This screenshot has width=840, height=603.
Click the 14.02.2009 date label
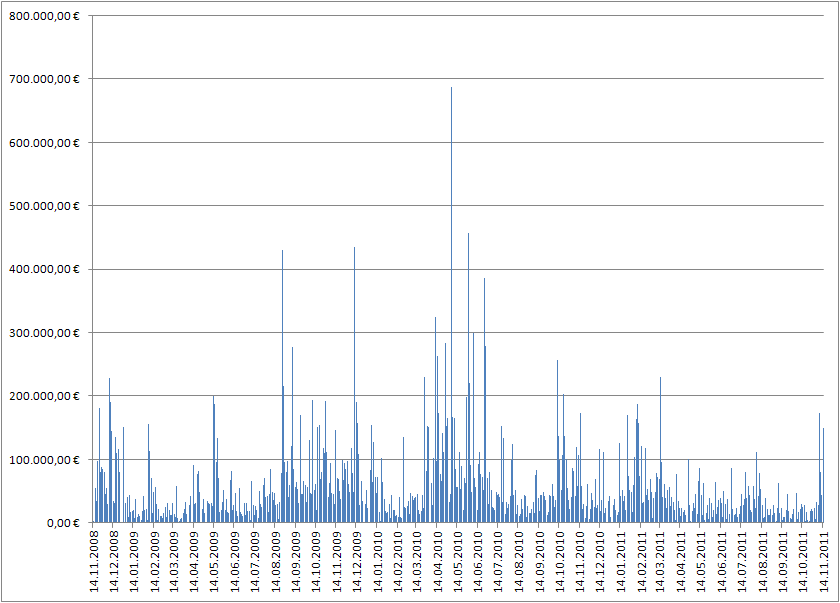[x=154, y=561]
